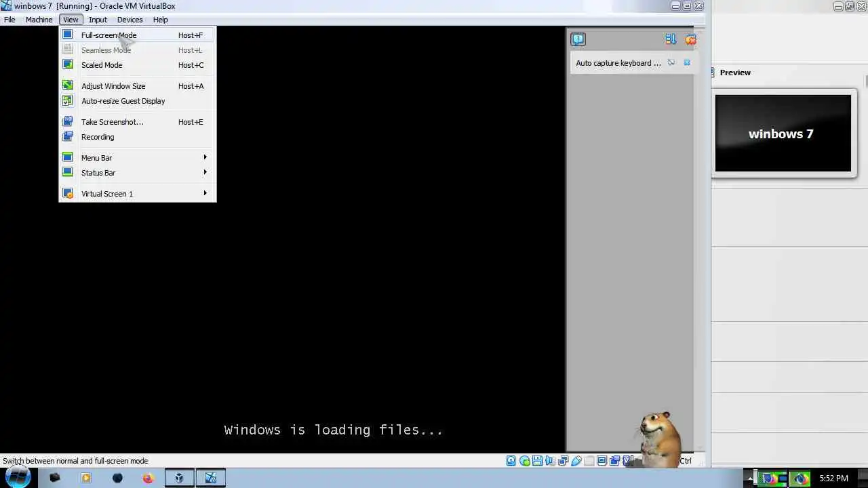Viewport: 868px width, 488px height.
Task: Click the network status bar indicator
Action: [563, 461]
